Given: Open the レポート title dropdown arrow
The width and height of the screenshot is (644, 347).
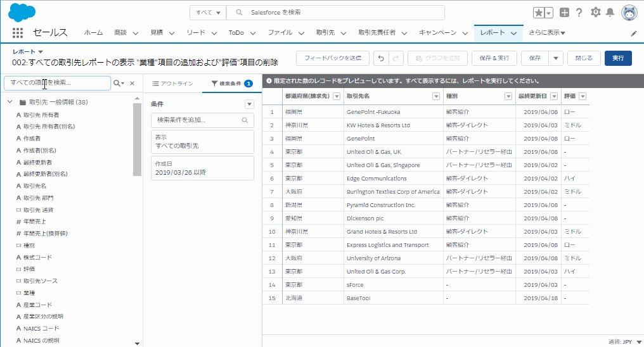Looking at the screenshot, I should tap(41, 52).
